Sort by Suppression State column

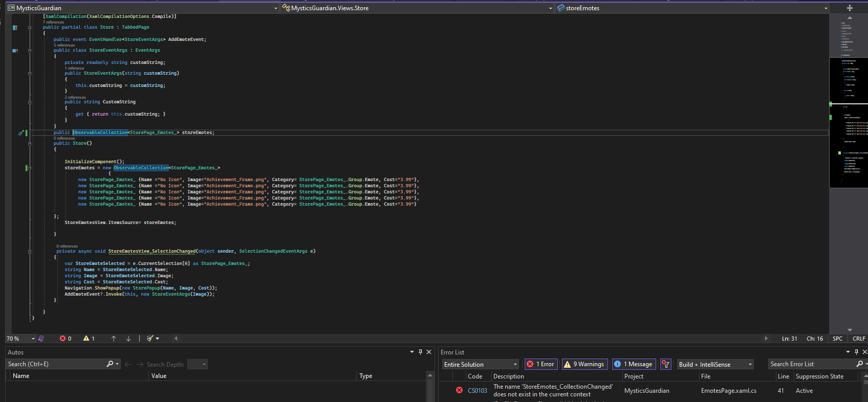point(827,376)
